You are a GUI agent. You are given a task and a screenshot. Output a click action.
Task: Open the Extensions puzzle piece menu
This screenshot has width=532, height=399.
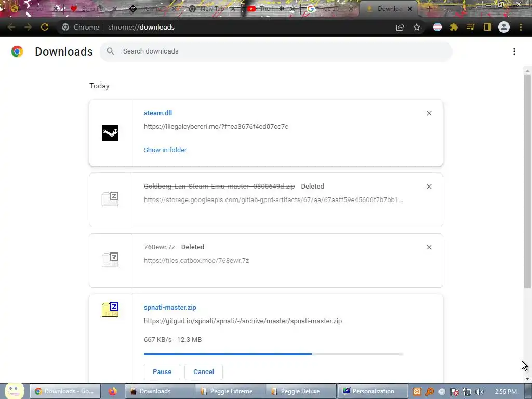(454, 27)
